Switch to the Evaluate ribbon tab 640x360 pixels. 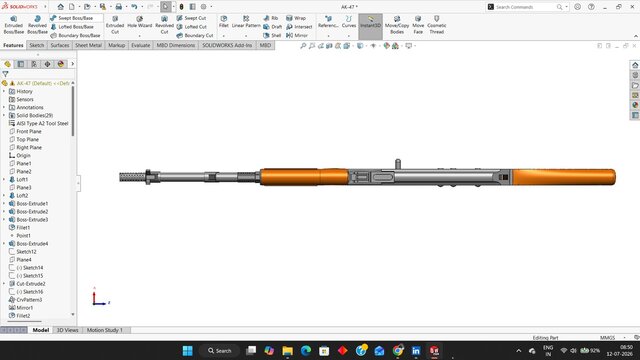point(140,45)
